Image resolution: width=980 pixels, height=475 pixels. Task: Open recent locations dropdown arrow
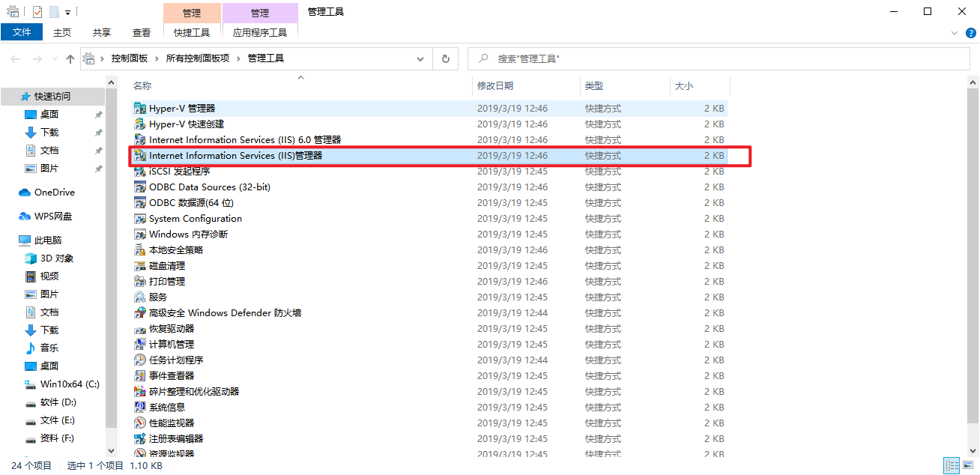(x=56, y=58)
